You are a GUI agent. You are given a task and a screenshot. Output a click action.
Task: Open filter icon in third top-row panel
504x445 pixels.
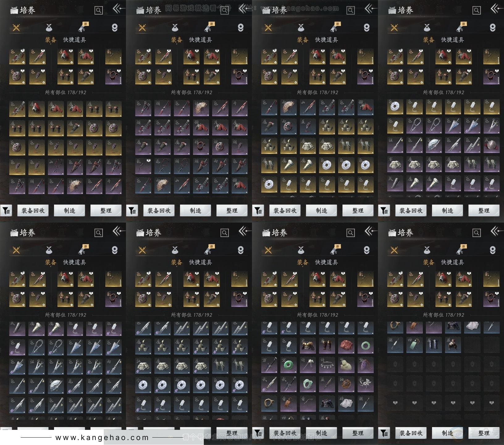[x=258, y=210]
